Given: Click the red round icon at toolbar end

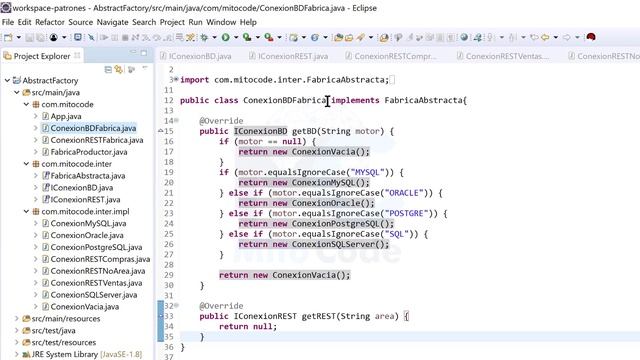Looking at the screenshot, I should 591,37.
